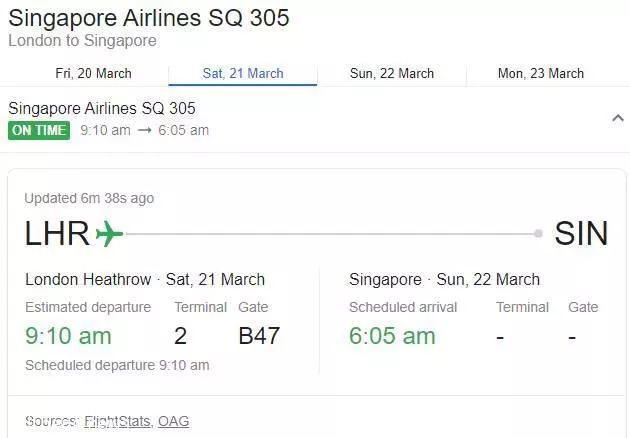This screenshot has width=630, height=438.
Task: Click the gate B47 value
Action: tap(259, 336)
